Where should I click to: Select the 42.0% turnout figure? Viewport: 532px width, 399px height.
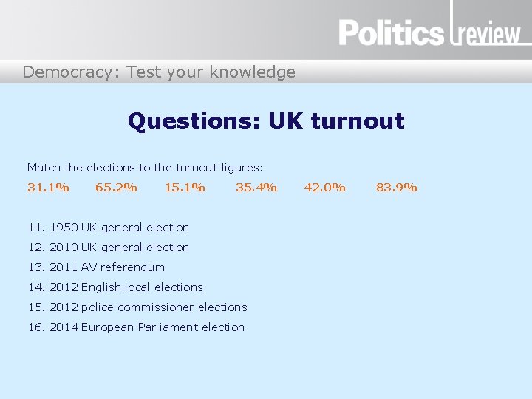click(324, 187)
